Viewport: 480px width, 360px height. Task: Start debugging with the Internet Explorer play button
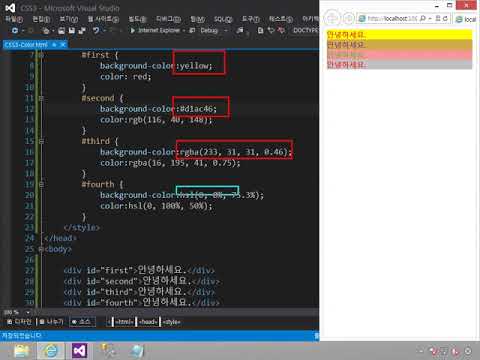[x=155, y=30]
